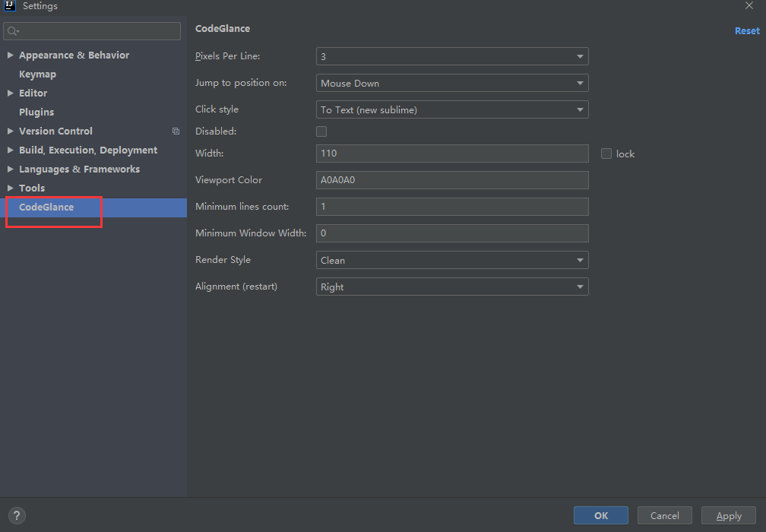
Task: Expand the Version Control arrow
Action: pos(10,131)
